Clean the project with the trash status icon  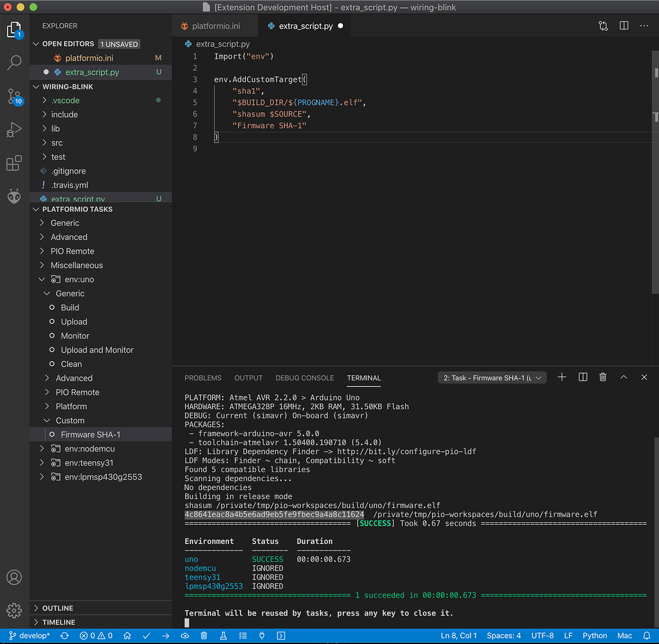click(x=204, y=635)
